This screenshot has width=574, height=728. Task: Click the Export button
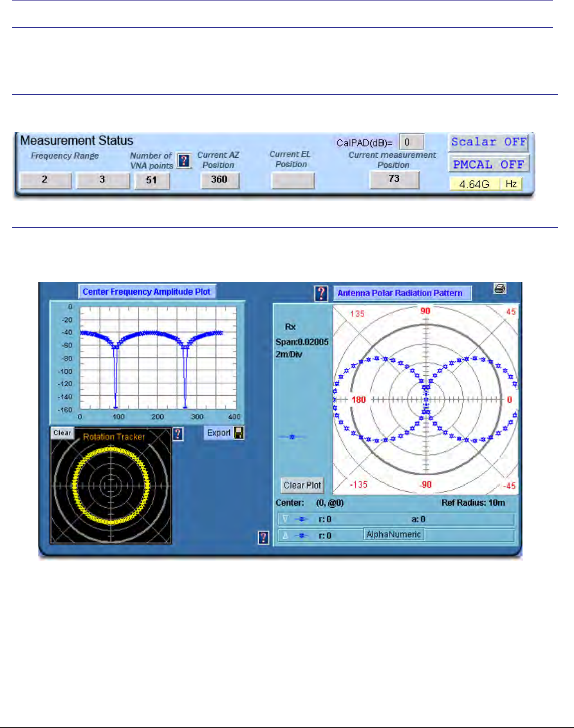click(x=219, y=433)
